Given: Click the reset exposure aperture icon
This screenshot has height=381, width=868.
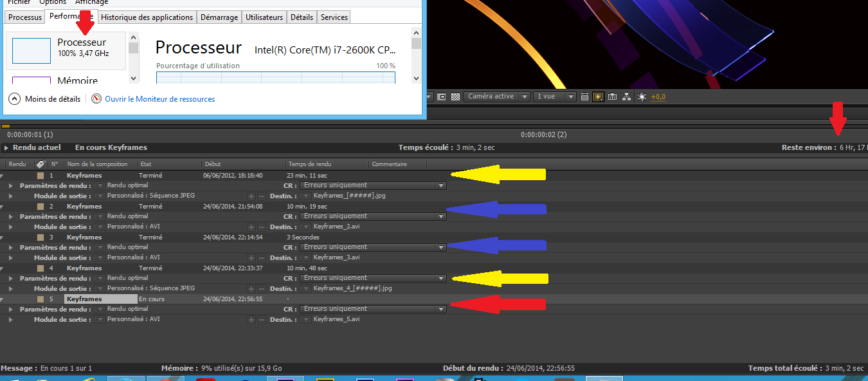Looking at the screenshot, I should pyautogui.click(x=642, y=97).
